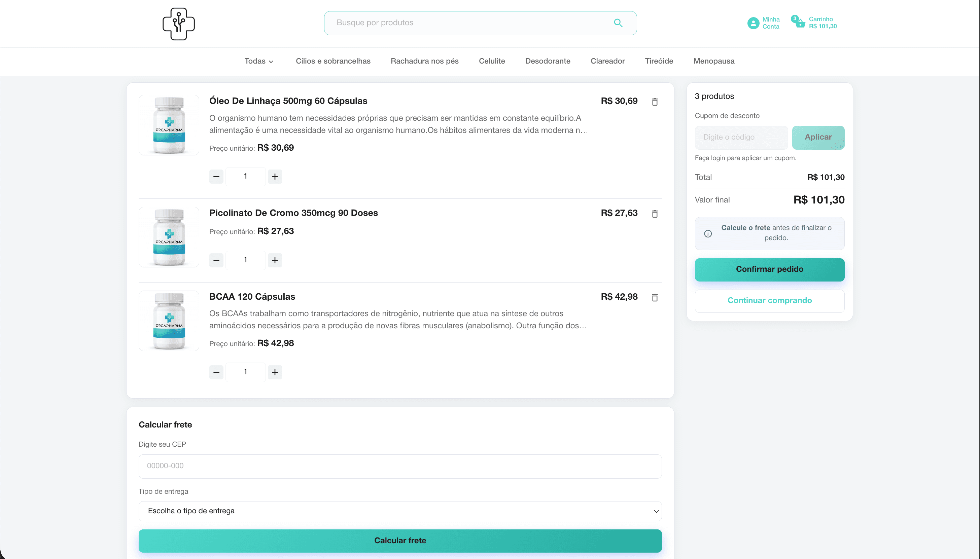The height and width of the screenshot is (559, 980).
Task: Open Picolinato De Cromo 350mcg 90 Doses title
Action: point(293,213)
